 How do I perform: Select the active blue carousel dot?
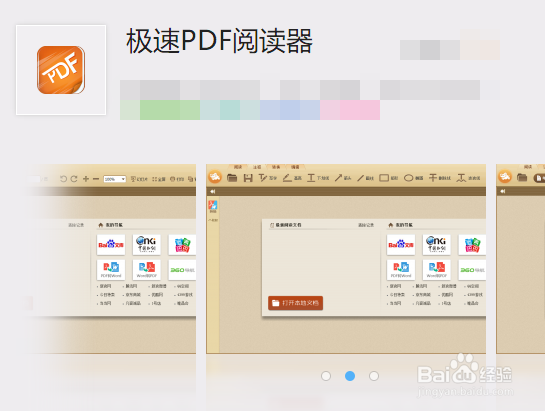pyautogui.click(x=350, y=376)
